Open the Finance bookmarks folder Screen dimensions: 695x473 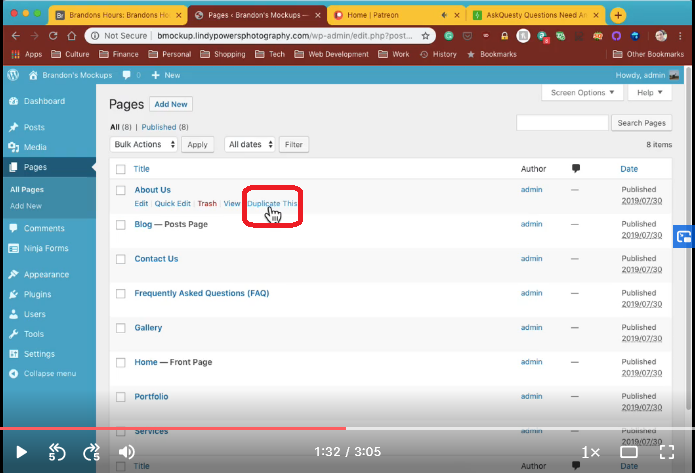click(x=119, y=54)
